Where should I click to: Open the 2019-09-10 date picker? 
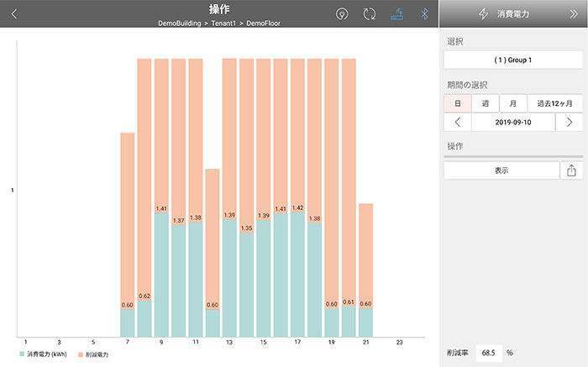512,123
